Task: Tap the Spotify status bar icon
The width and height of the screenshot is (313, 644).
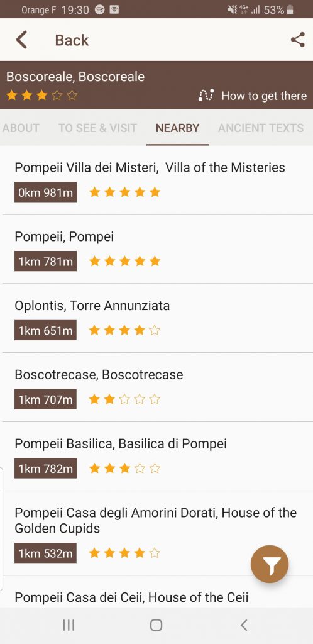Action: pos(100,10)
